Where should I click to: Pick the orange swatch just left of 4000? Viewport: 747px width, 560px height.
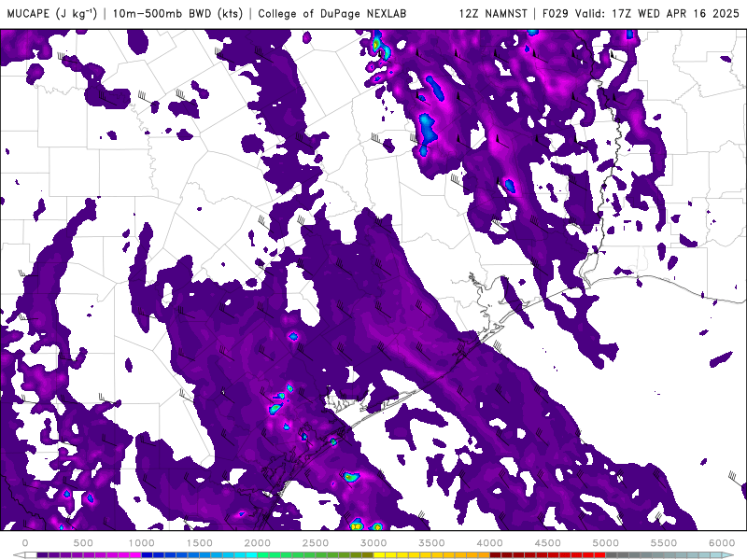click(484, 555)
